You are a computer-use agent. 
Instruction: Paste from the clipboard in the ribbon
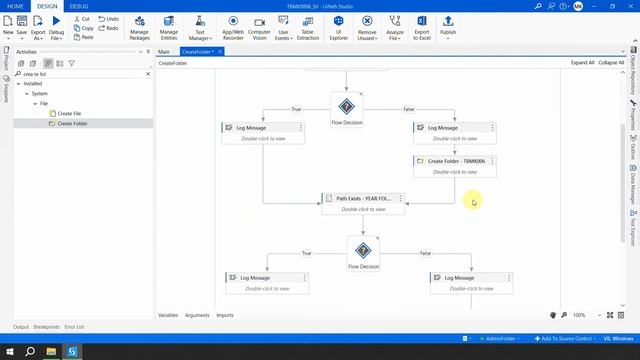pyautogui.click(x=84, y=37)
